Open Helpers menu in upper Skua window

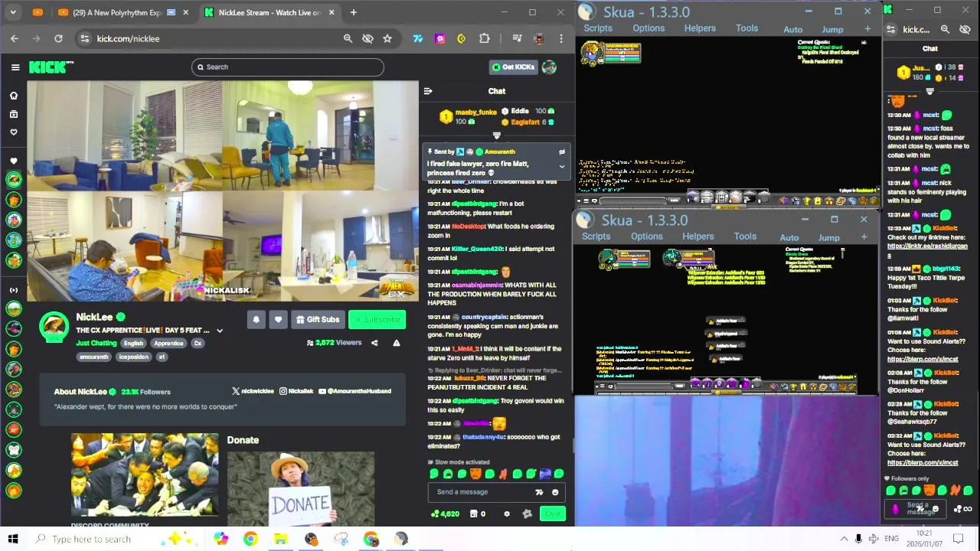click(700, 28)
